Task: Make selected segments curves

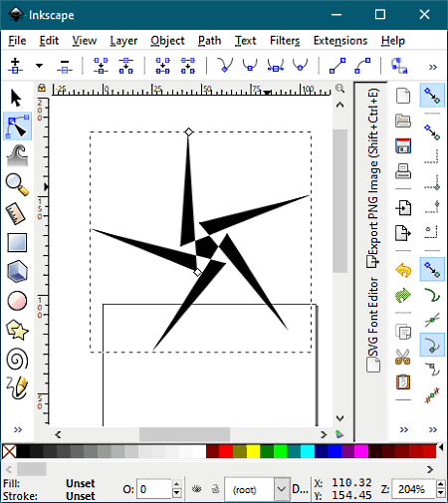Action: click(362, 66)
